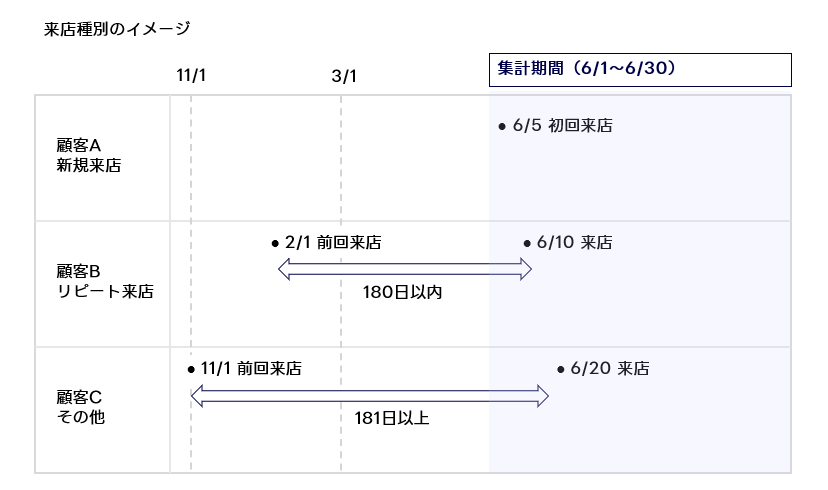Click the 181日以上 double arrow

[x=370, y=396]
